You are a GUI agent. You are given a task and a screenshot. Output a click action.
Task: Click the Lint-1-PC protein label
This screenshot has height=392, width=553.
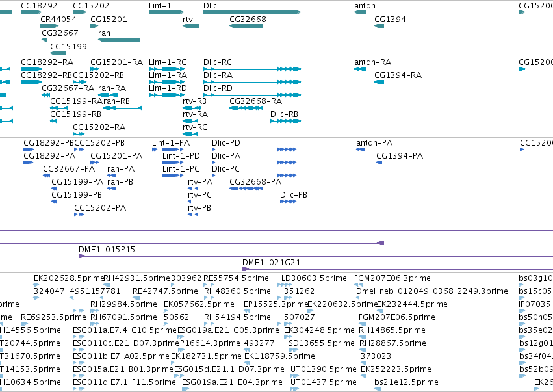(181, 169)
